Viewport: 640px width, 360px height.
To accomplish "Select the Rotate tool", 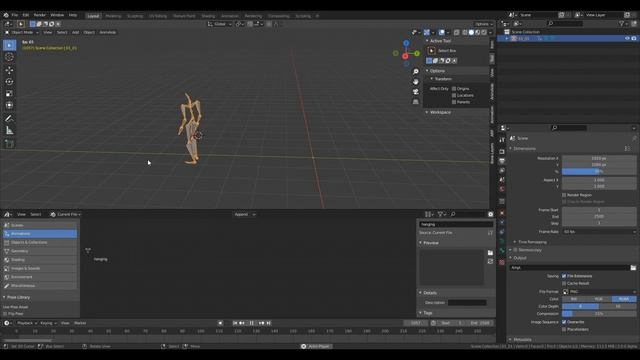I will click(x=9, y=82).
